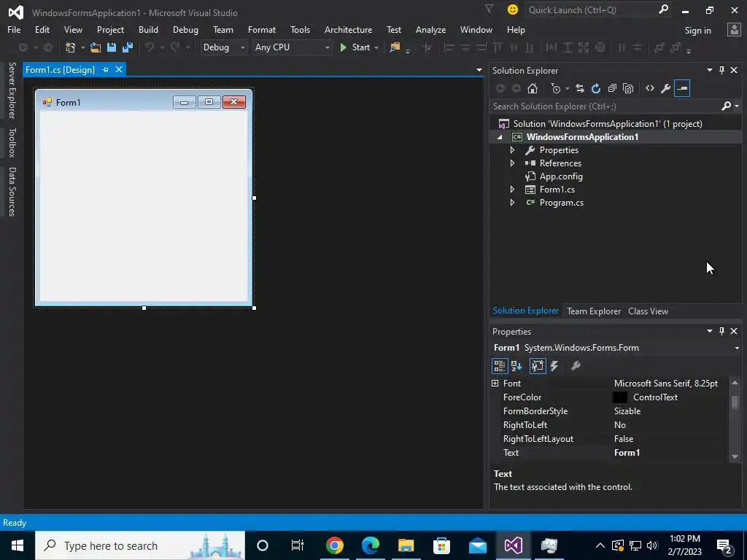The width and height of the screenshot is (747, 560).
Task: Open the Properties object selector dropdown
Action: coord(737,348)
